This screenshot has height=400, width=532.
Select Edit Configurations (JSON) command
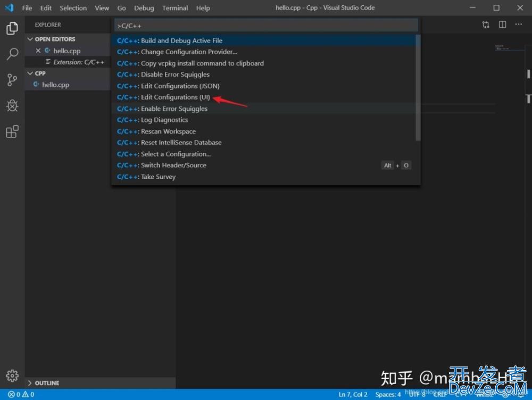coord(264,86)
